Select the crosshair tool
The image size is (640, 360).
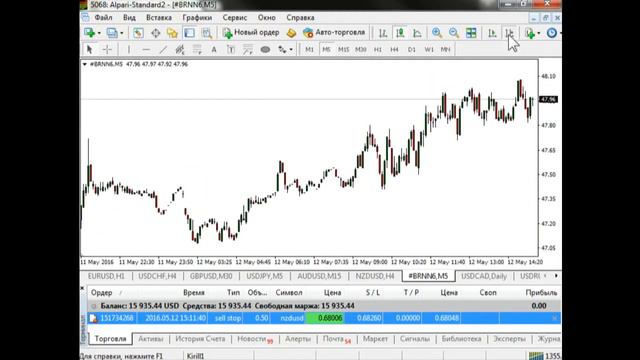click(107, 49)
